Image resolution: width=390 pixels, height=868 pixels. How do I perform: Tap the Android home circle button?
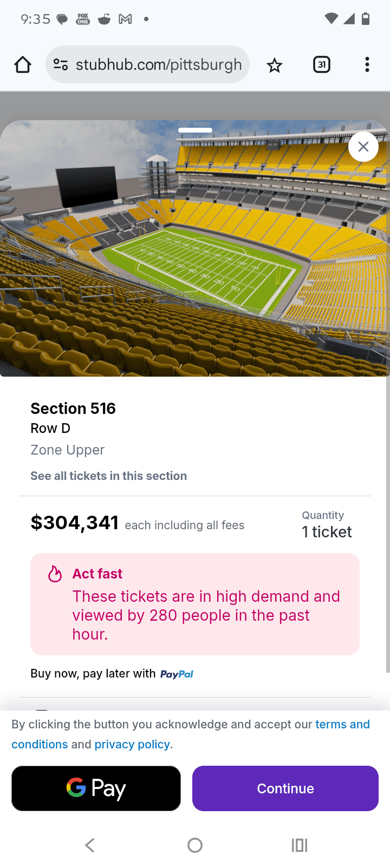point(195,845)
